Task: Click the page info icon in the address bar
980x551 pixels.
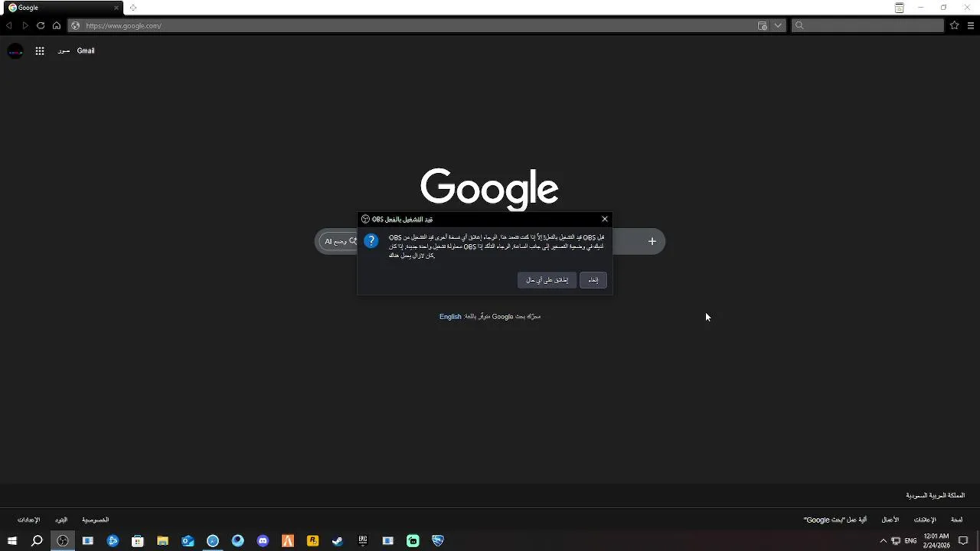Action: pyautogui.click(x=763, y=25)
